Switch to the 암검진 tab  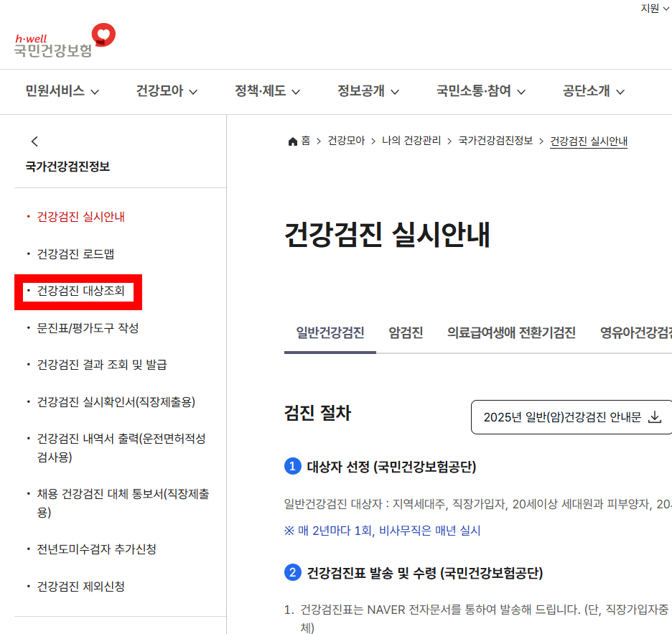(405, 333)
